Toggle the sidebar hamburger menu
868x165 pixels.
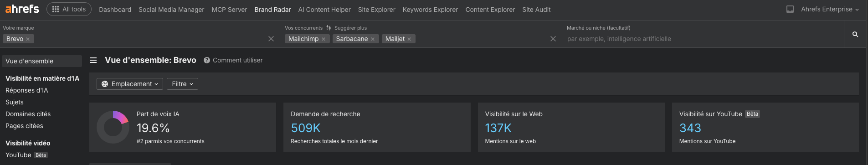tap(93, 60)
